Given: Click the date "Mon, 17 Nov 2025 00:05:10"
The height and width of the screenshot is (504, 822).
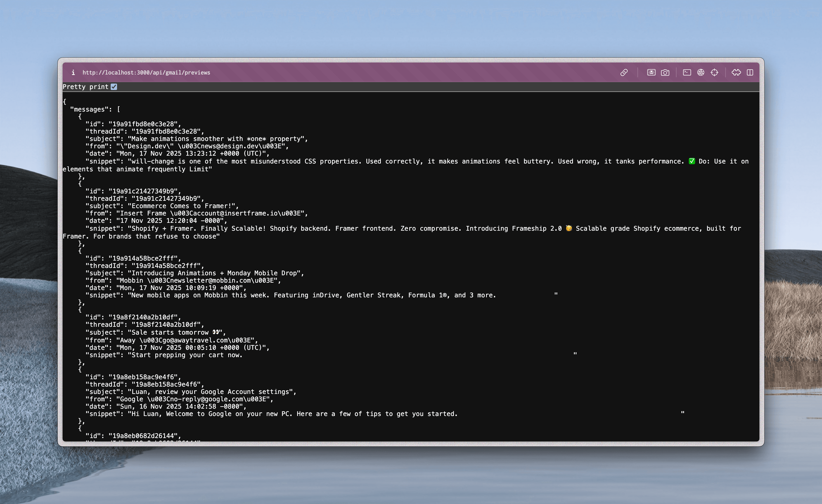Looking at the screenshot, I should click(x=177, y=348).
